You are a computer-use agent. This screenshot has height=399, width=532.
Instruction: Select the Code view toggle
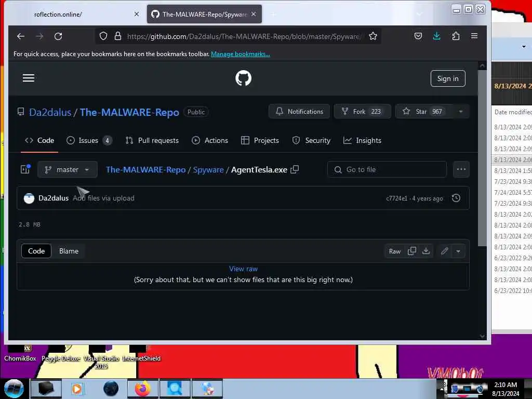click(x=36, y=251)
